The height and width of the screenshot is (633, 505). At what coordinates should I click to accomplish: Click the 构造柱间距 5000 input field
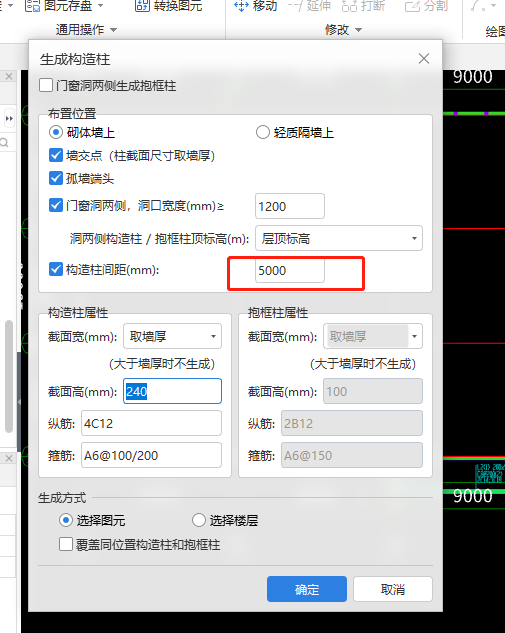[290, 270]
